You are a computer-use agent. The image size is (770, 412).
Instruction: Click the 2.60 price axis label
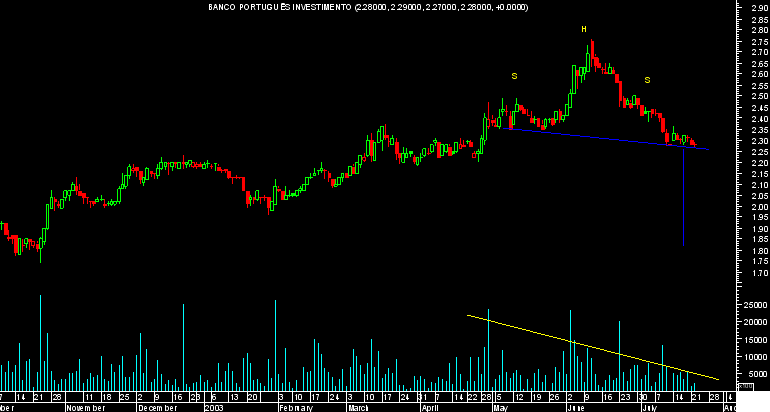tap(760, 75)
